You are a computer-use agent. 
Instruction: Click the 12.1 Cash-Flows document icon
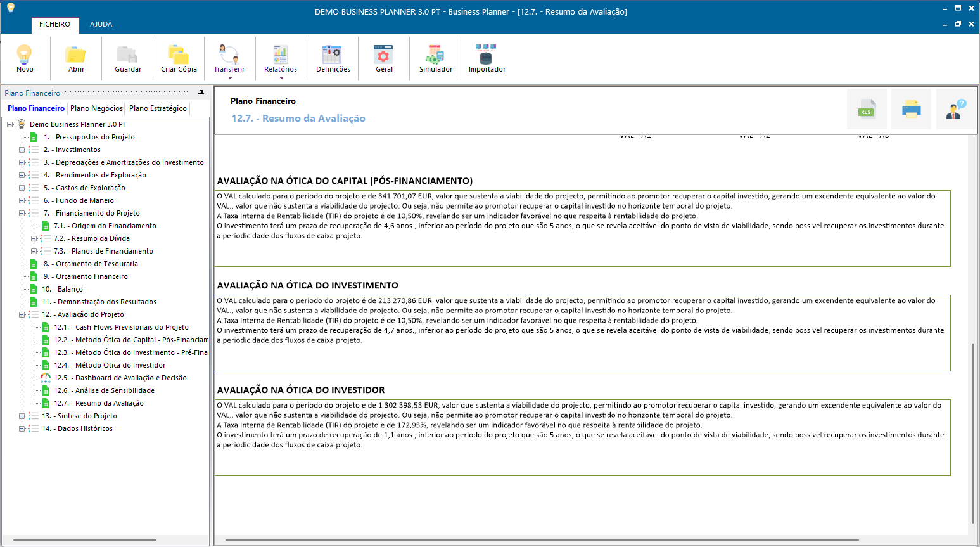(46, 327)
